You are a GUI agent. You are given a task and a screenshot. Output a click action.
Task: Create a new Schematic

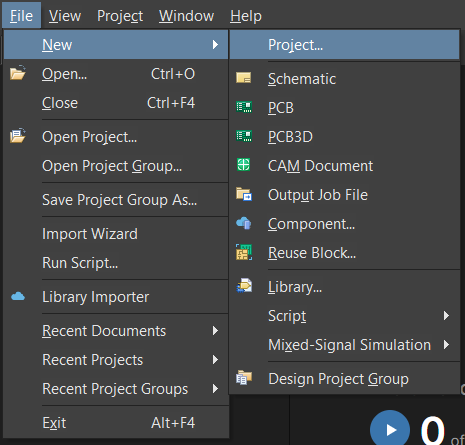pyautogui.click(x=344, y=79)
